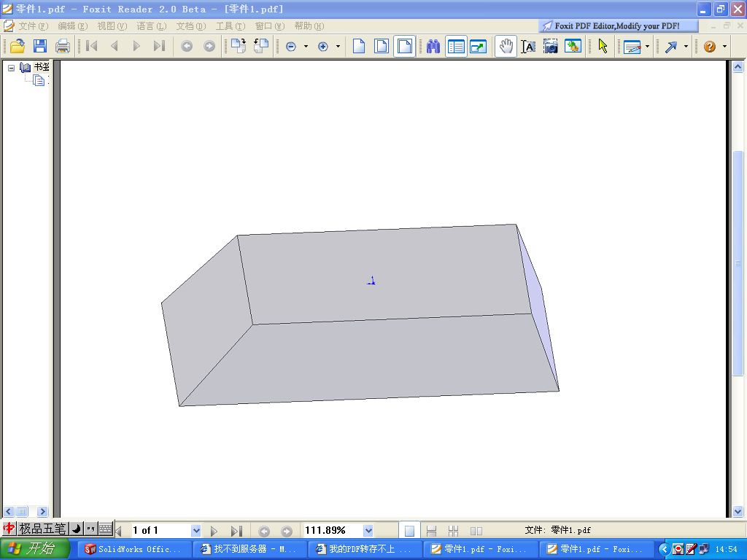This screenshot has width=747, height=560.
Task: Click the Zoom Out minus icon
Action: [291, 46]
